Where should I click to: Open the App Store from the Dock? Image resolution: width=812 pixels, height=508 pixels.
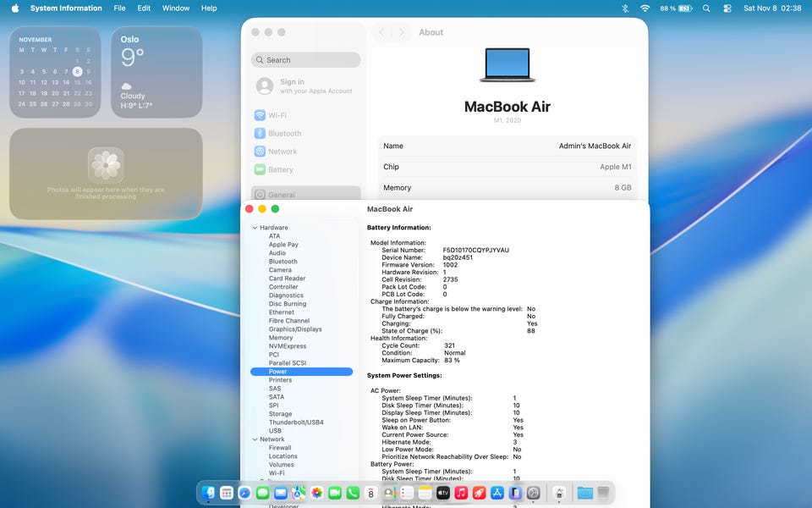pos(497,493)
